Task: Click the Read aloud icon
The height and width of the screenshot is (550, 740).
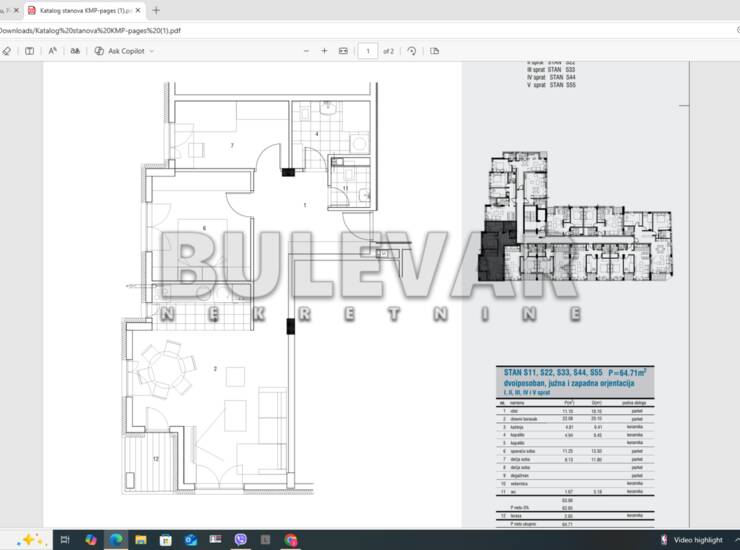Action: click(53, 50)
